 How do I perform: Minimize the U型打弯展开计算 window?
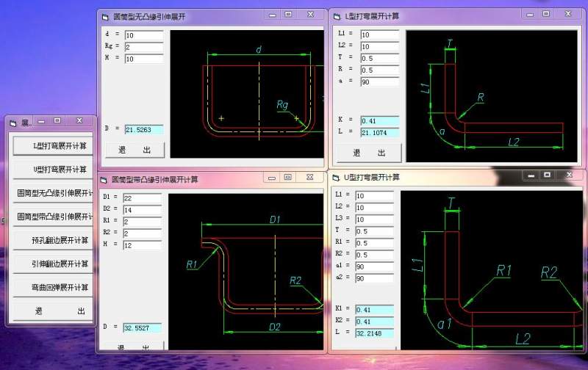pyautogui.click(x=531, y=175)
